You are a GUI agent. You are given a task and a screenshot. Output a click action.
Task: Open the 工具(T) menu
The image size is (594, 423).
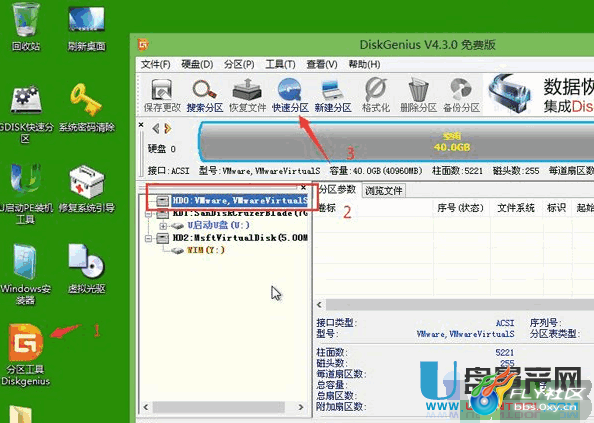(280, 64)
